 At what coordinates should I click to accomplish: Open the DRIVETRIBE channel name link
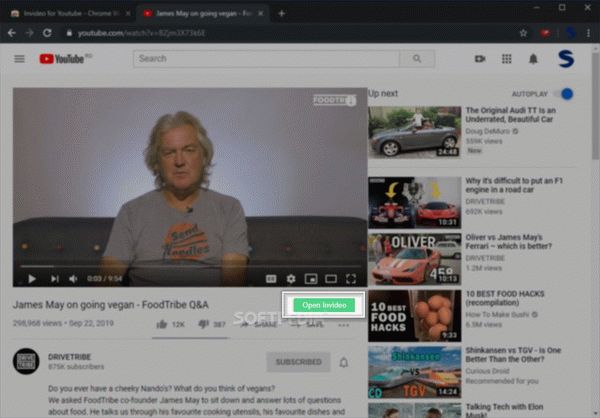point(70,357)
